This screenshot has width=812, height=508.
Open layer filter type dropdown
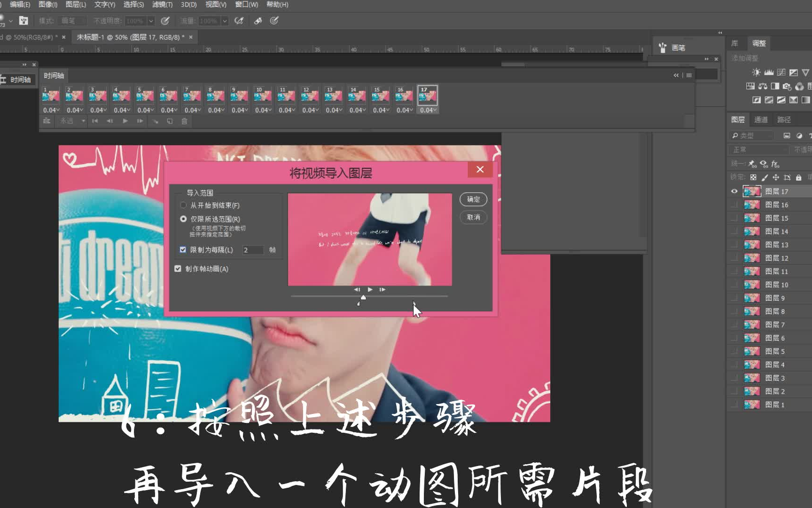tap(751, 135)
